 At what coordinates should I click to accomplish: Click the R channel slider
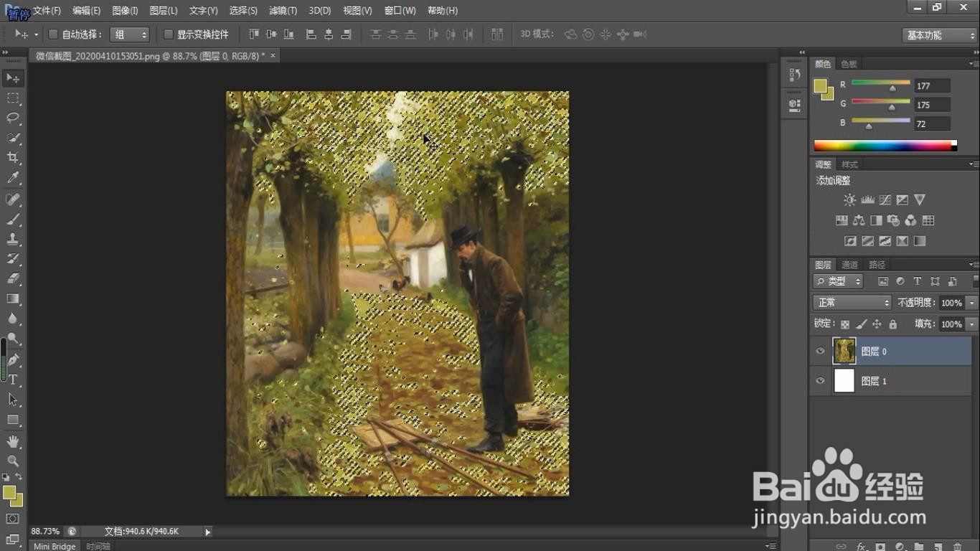coord(881,85)
